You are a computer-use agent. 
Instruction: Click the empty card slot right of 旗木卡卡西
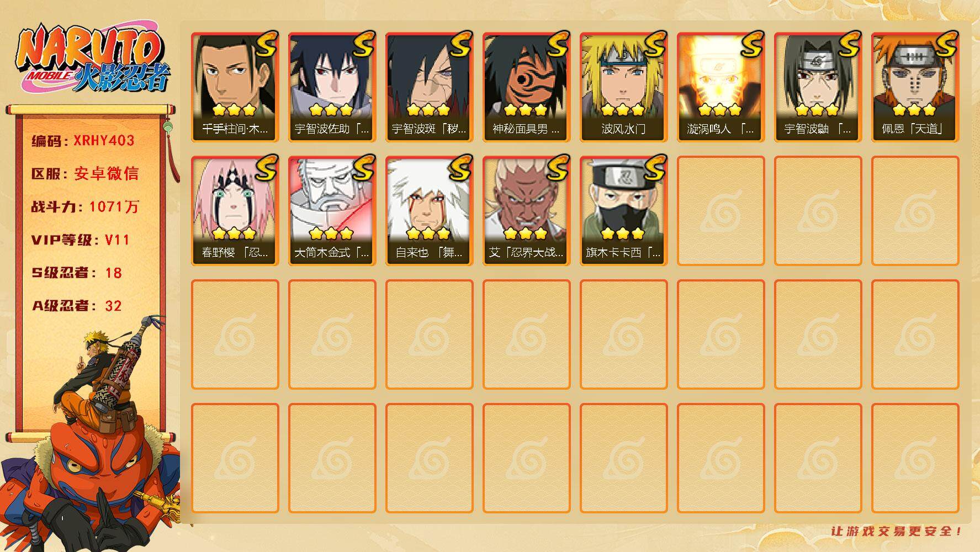point(721,211)
